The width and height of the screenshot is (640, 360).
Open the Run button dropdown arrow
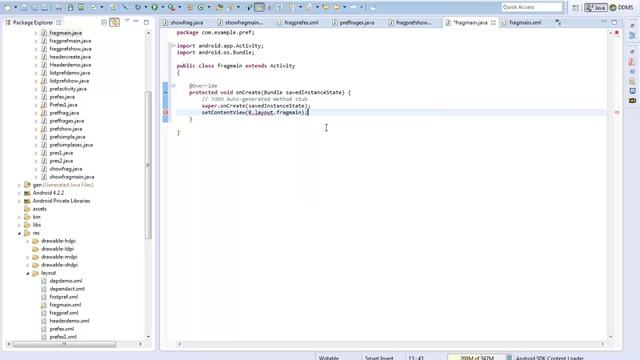pos(162,7)
